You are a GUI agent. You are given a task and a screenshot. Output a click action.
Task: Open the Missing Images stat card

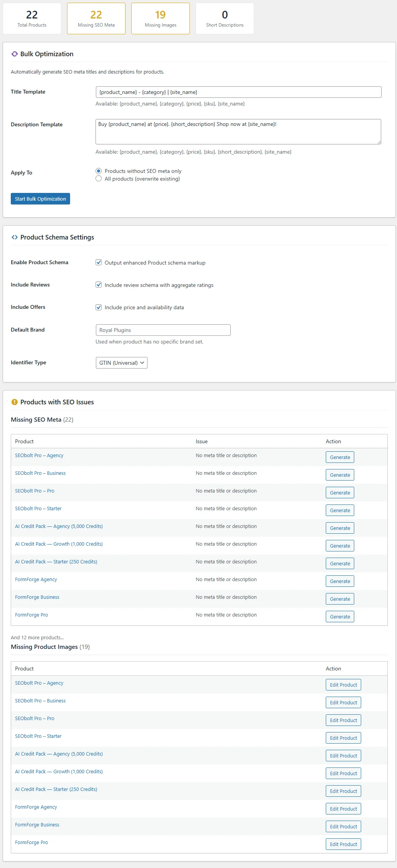(161, 18)
